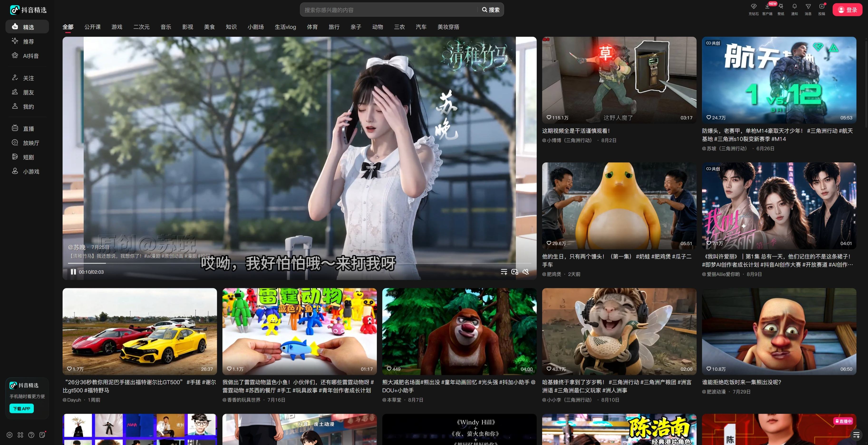
Task: Open the help question-mark icon
Action: pyautogui.click(x=31, y=435)
